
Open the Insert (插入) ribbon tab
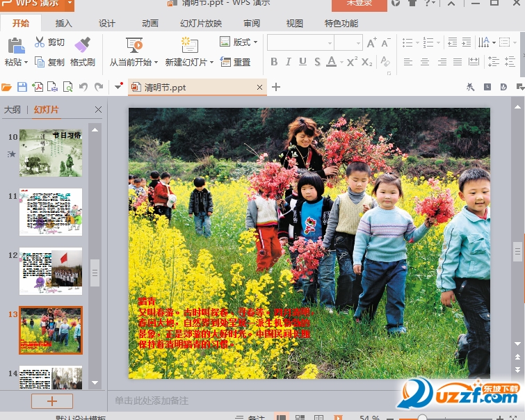[x=63, y=24]
